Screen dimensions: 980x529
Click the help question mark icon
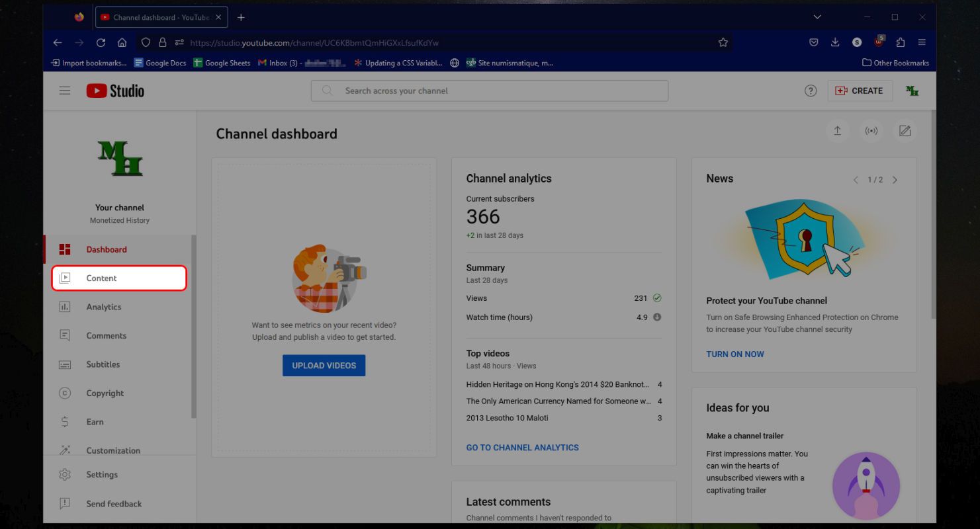click(811, 91)
